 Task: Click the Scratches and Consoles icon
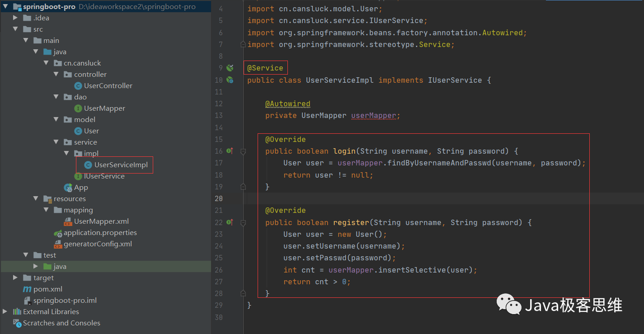pyautogui.click(x=17, y=323)
